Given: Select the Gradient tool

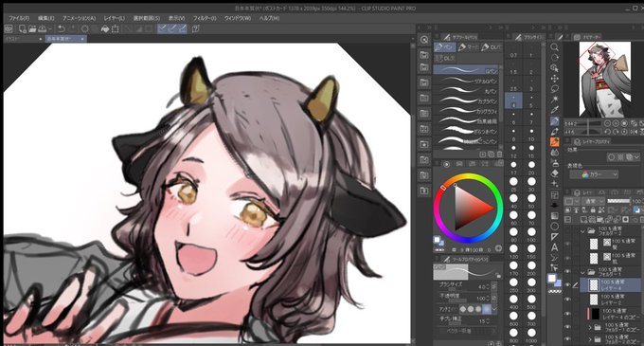Looking at the screenshot, I should click(554, 216).
